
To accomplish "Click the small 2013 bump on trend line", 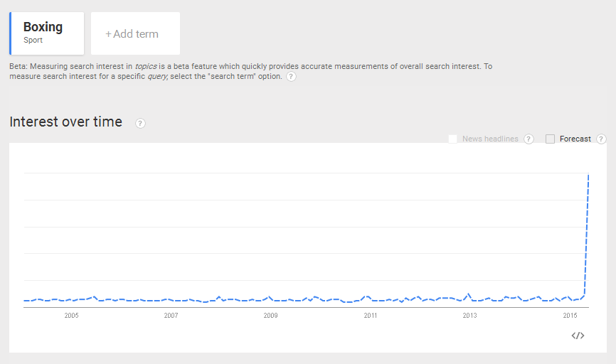I will 469,294.
